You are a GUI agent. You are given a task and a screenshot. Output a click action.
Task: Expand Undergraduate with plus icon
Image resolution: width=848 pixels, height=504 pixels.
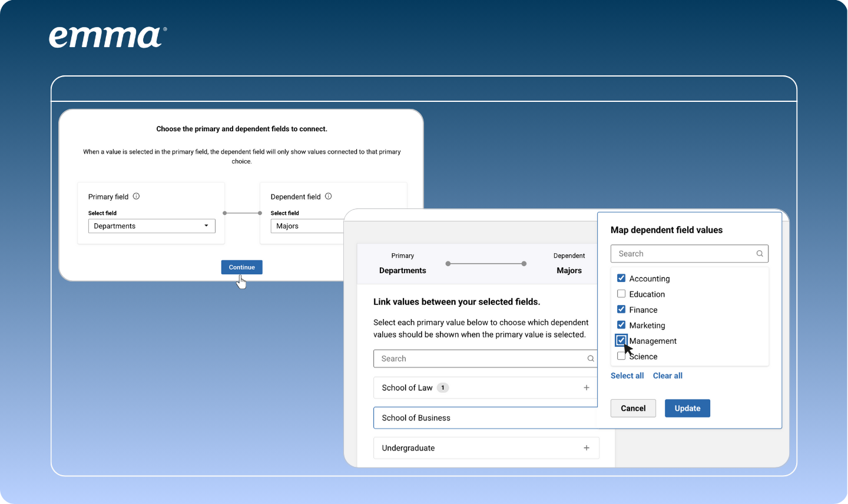point(587,448)
